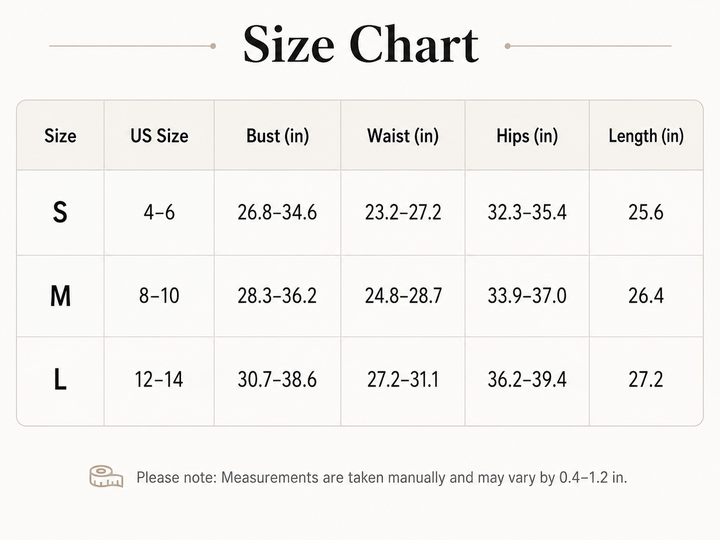Click the 12–14 US size cell
This screenshot has width=720, height=540.
pyautogui.click(x=159, y=380)
